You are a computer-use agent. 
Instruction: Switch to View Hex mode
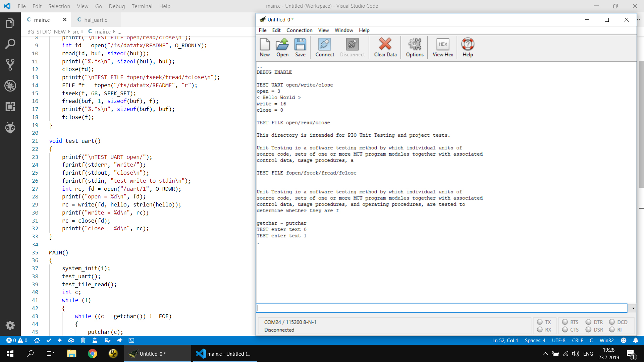pyautogui.click(x=443, y=48)
